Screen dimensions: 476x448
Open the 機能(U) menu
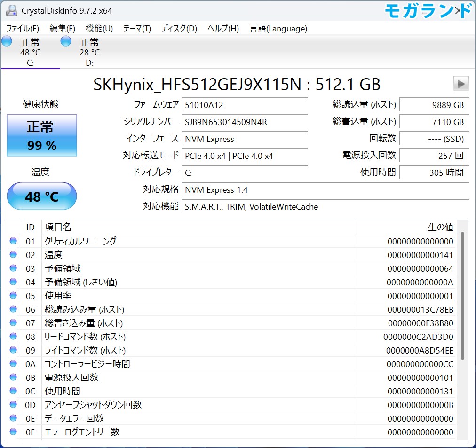[x=98, y=28]
